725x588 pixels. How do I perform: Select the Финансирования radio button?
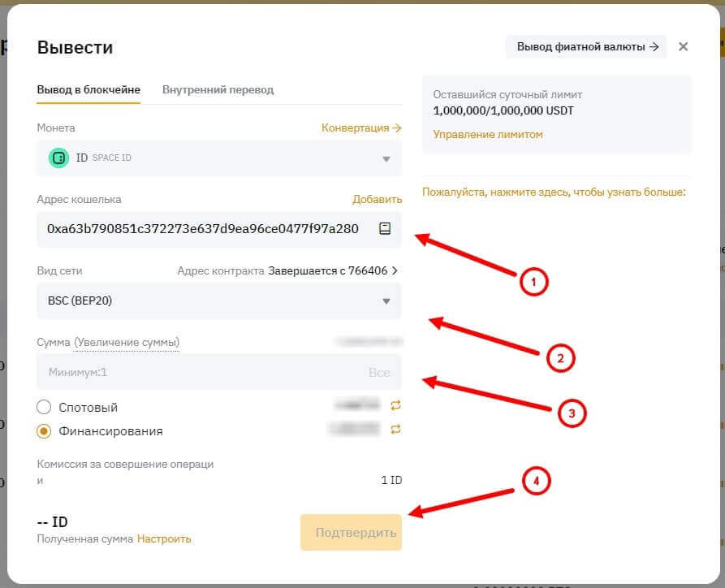point(45,431)
